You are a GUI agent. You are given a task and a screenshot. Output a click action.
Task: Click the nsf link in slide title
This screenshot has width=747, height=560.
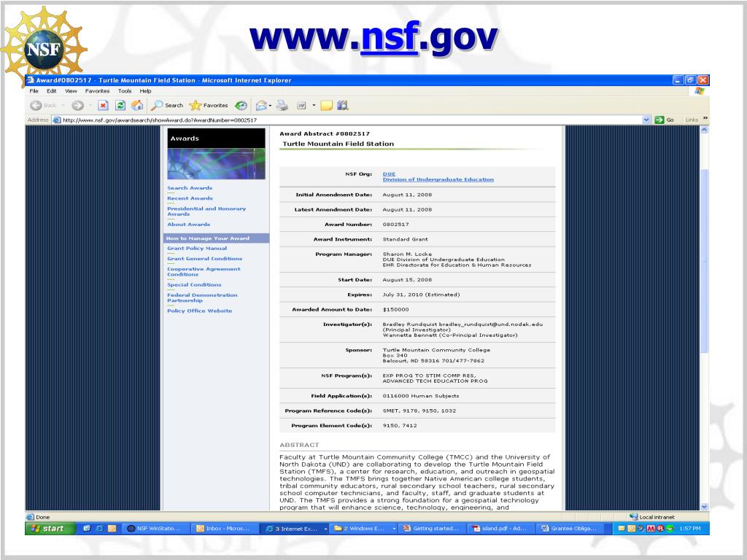390,37
